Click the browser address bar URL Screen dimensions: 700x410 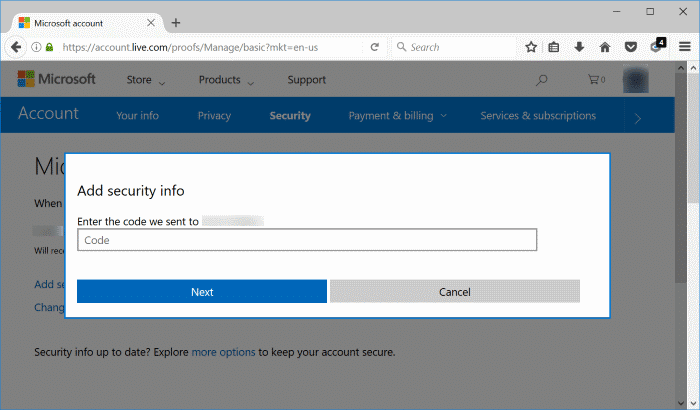190,47
